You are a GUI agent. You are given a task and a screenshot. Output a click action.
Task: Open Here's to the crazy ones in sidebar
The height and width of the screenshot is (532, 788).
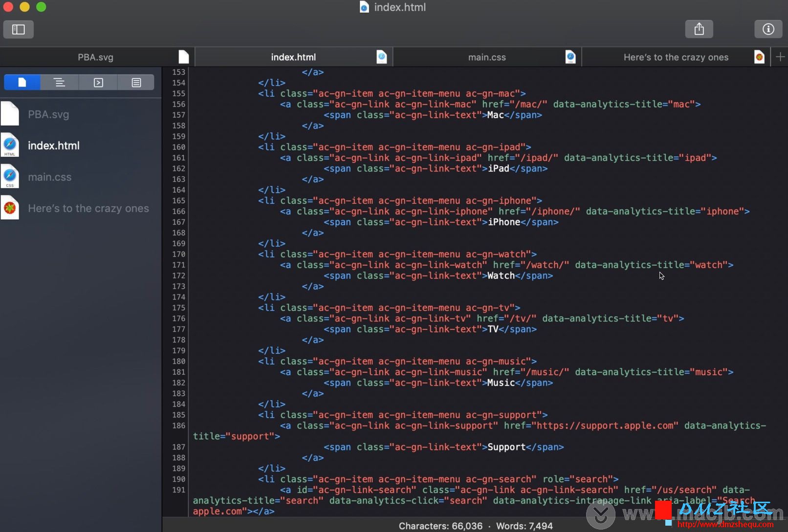(x=81, y=208)
